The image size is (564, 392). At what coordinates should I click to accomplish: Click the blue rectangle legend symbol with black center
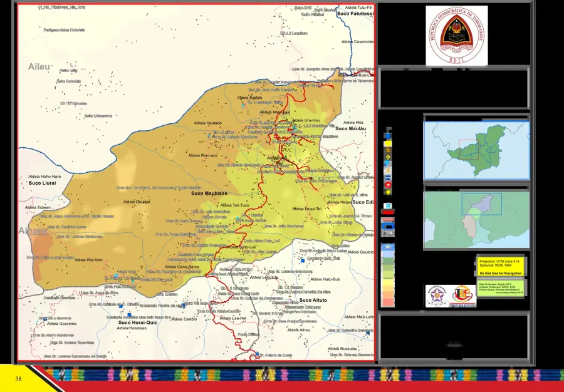(x=388, y=226)
